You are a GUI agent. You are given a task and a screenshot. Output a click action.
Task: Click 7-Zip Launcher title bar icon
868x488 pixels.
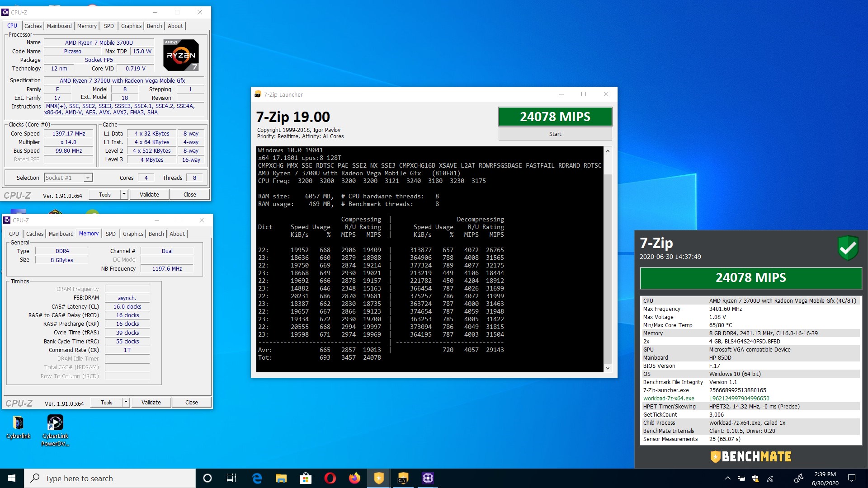(258, 94)
